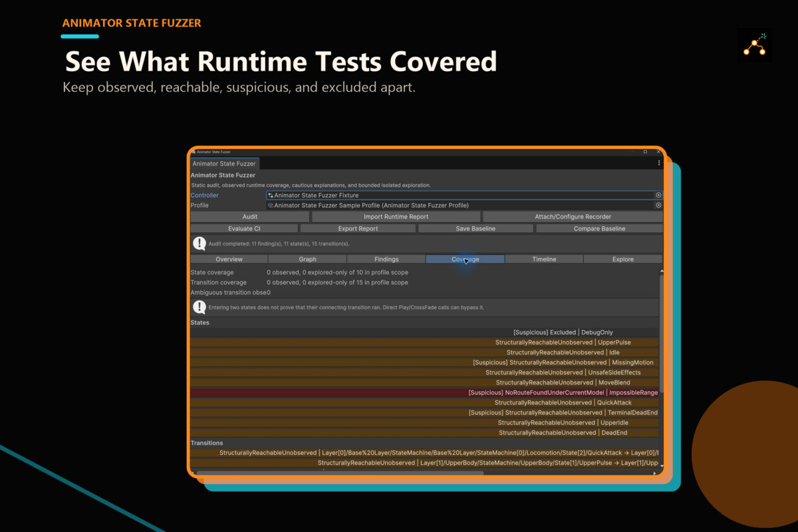This screenshot has height=532, width=798.
Task: Select the Coverage tab
Action: [x=465, y=259]
